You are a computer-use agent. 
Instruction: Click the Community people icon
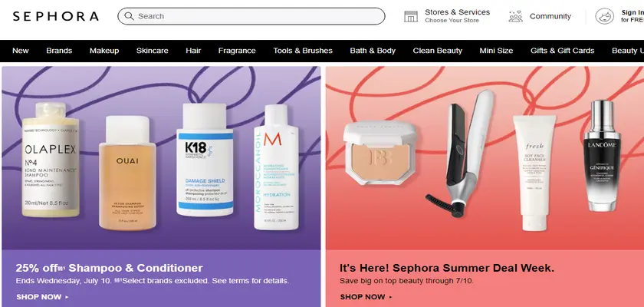(515, 16)
